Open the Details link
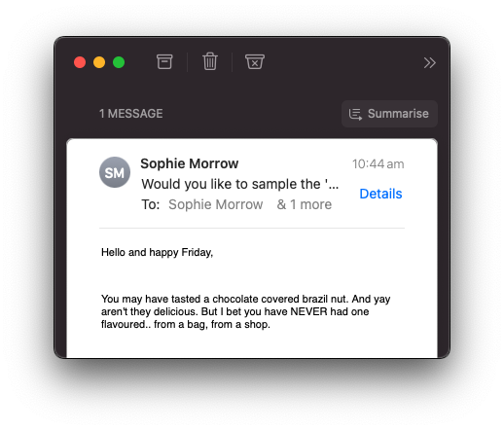This screenshot has height=430, width=504. 380,194
